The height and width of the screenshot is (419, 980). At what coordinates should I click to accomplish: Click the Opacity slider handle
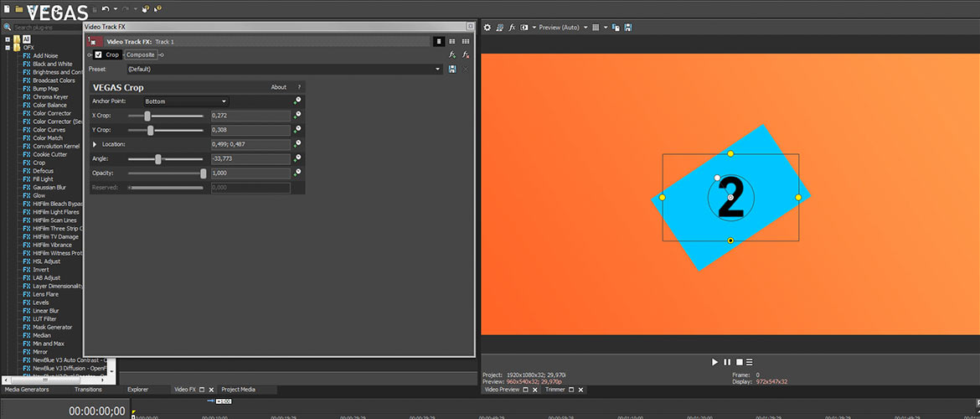[203, 173]
